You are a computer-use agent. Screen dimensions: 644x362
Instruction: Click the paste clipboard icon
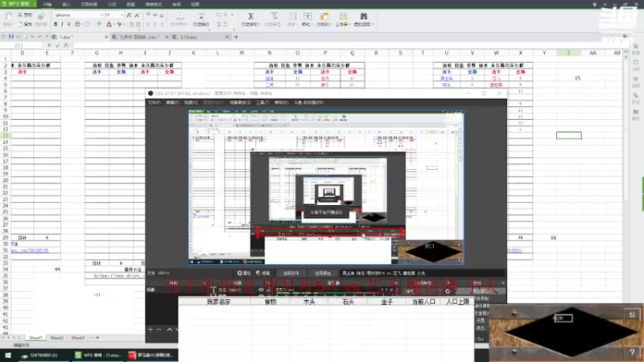pyautogui.click(x=9, y=16)
